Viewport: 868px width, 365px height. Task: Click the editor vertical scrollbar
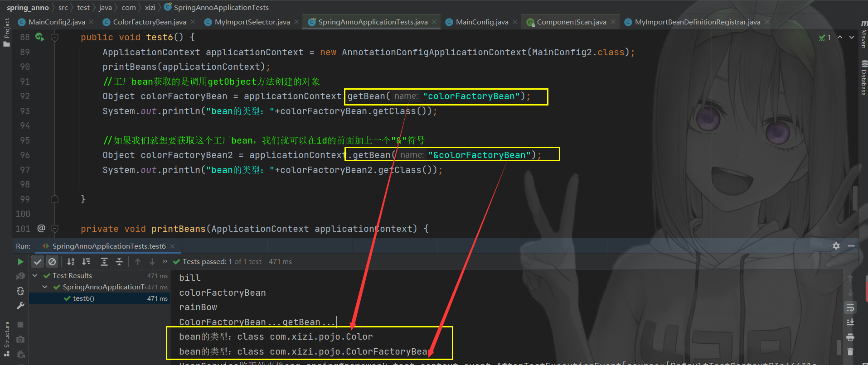point(855,198)
